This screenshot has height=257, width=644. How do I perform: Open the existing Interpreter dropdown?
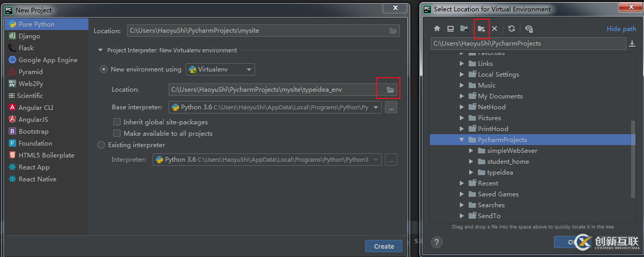click(267, 160)
